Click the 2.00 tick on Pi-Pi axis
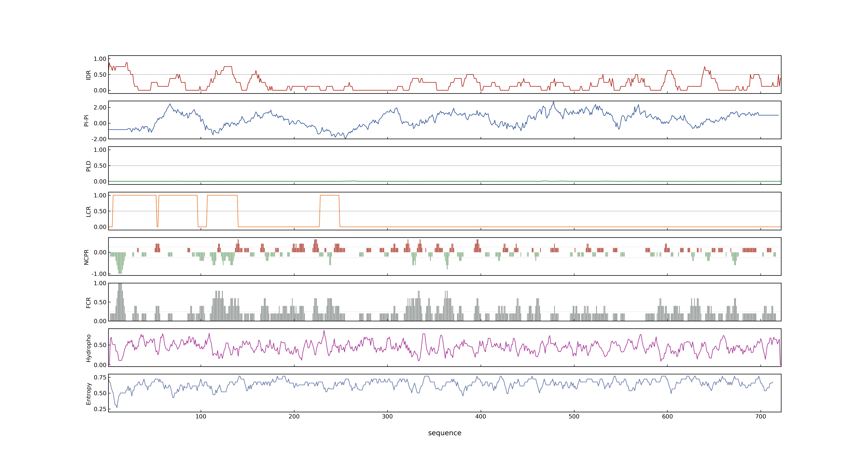Screen dimensions: 868x463 100,108
